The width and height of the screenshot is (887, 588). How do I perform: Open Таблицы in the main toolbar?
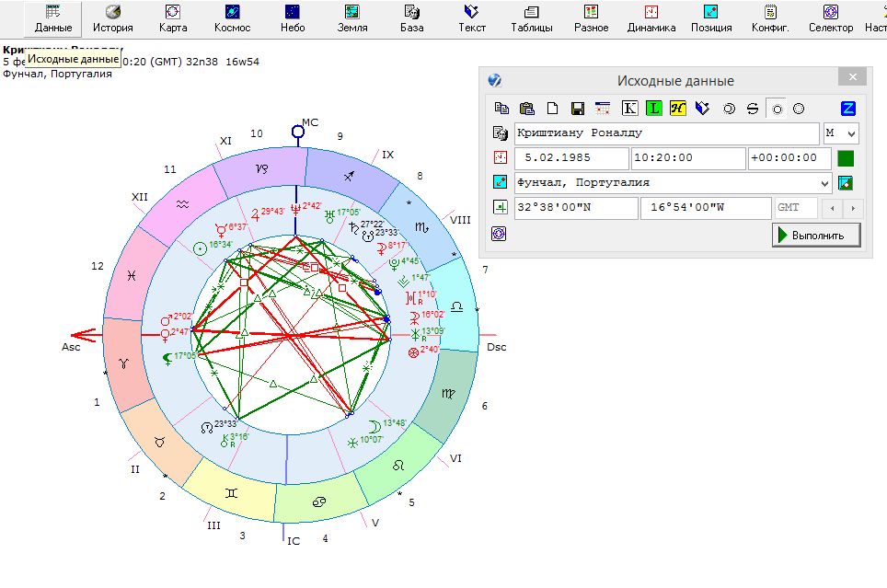(532, 18)
